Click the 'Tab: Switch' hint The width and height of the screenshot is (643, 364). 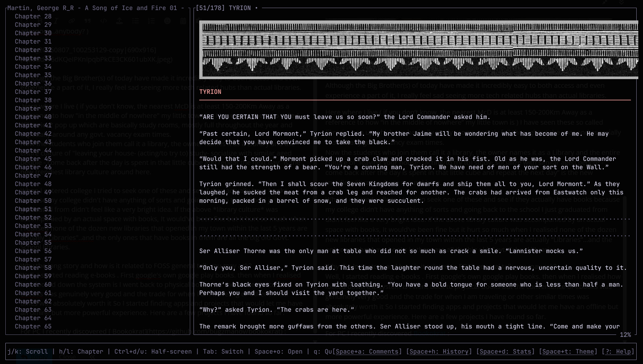tap(223, 352)
